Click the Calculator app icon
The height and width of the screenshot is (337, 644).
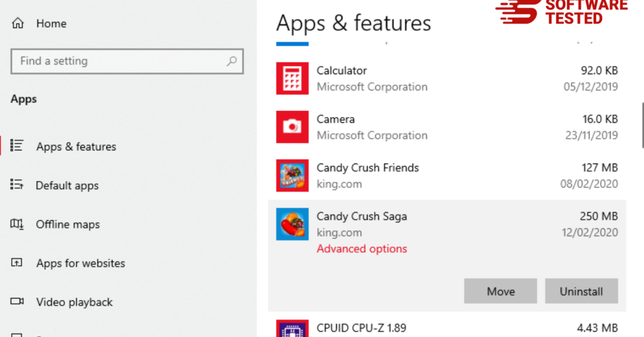(292, 78)
